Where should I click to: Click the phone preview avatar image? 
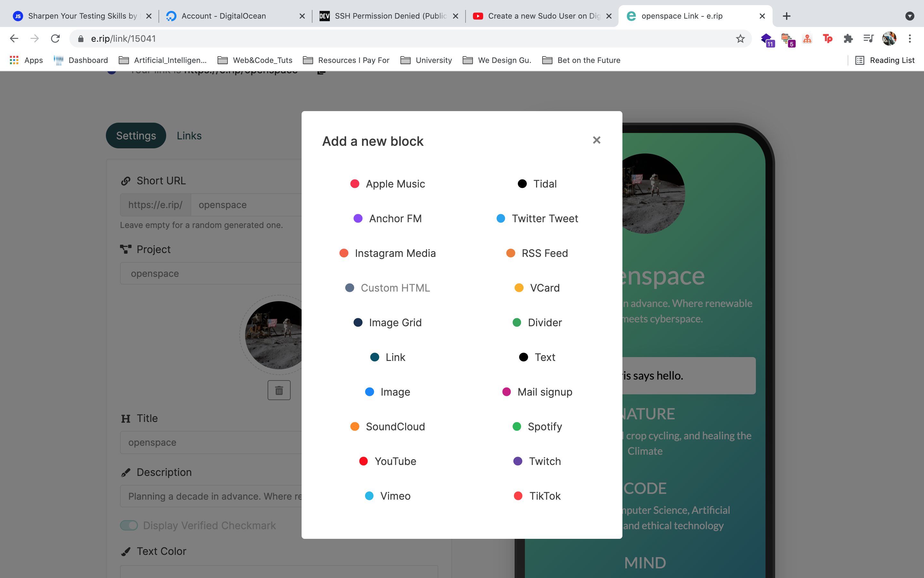click(x=654, y=193)
